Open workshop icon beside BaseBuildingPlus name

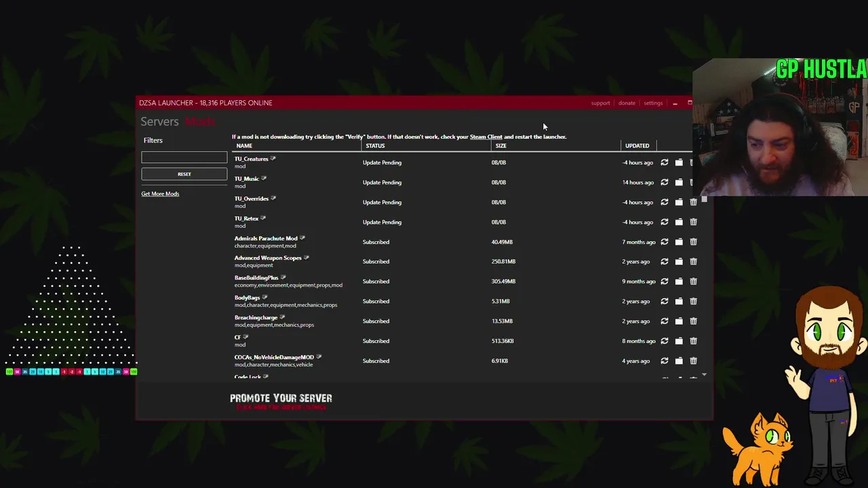click(x=283, y=277)
